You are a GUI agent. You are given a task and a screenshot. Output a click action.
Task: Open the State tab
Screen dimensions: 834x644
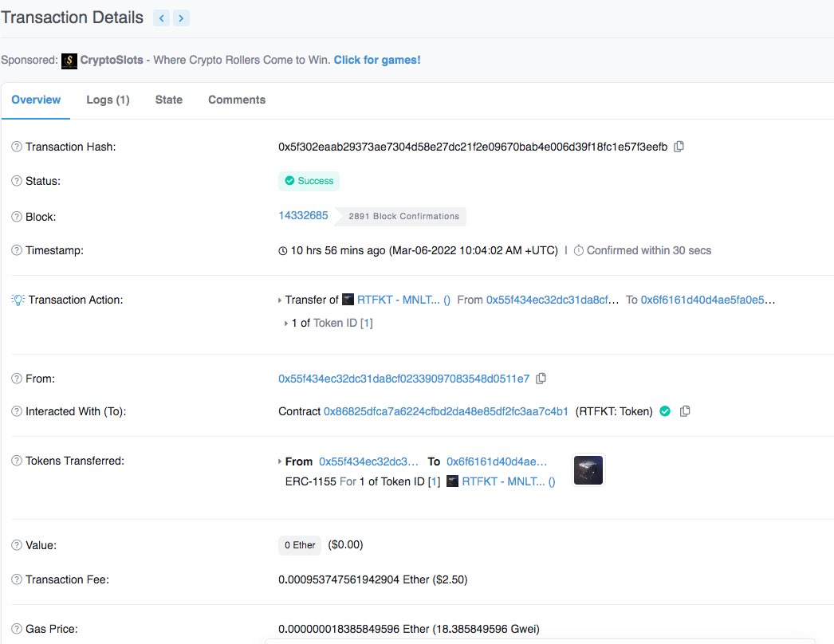pyautogui.click(x=168, y=100)
